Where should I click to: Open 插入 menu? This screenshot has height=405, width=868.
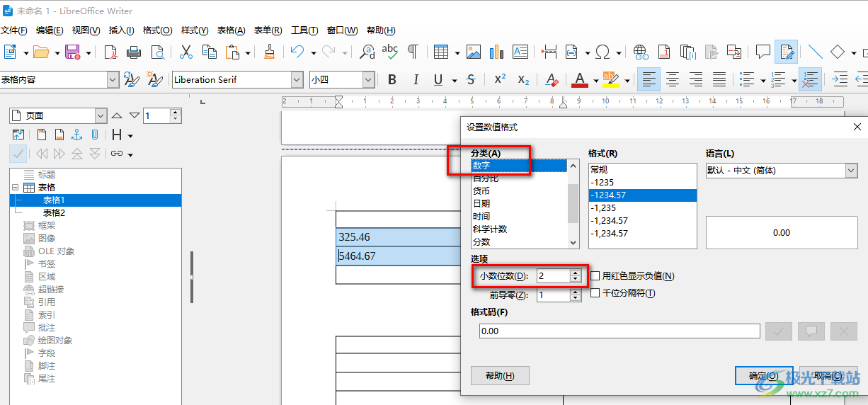coord(122,30)
